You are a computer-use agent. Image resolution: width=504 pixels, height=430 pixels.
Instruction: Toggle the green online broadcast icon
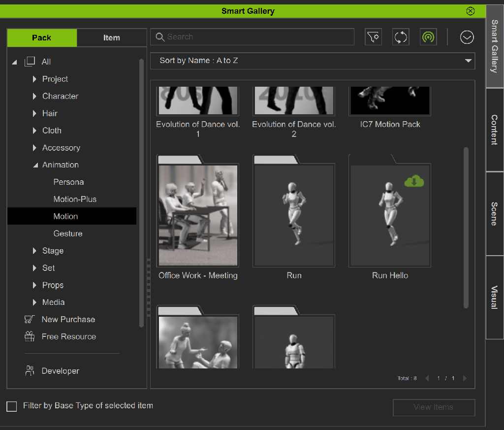(428, 37)
